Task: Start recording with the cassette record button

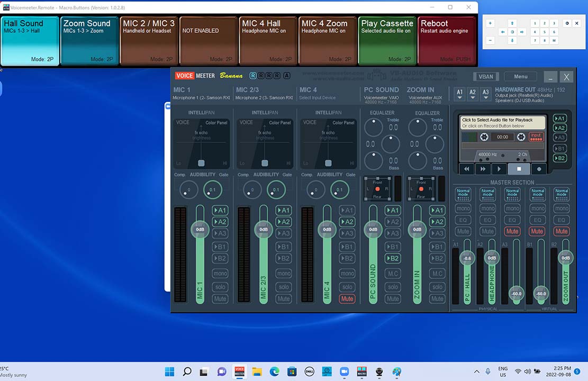Action: [x=539, y=169]
